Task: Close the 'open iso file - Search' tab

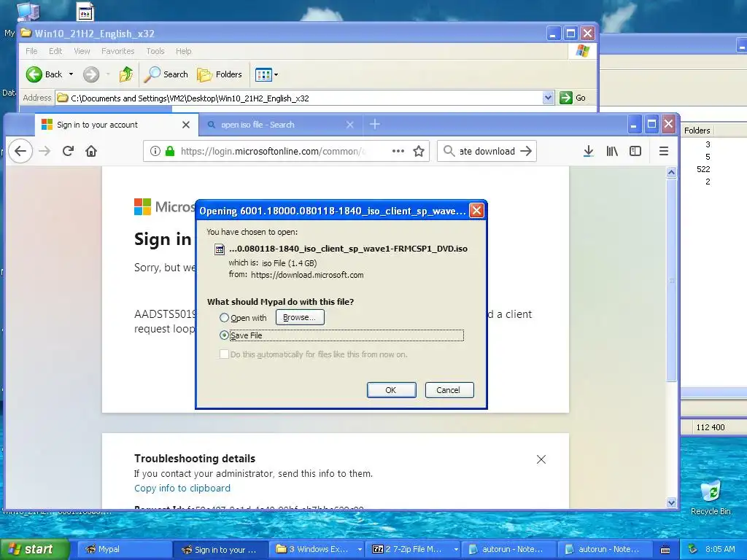Action: (350, 124)
